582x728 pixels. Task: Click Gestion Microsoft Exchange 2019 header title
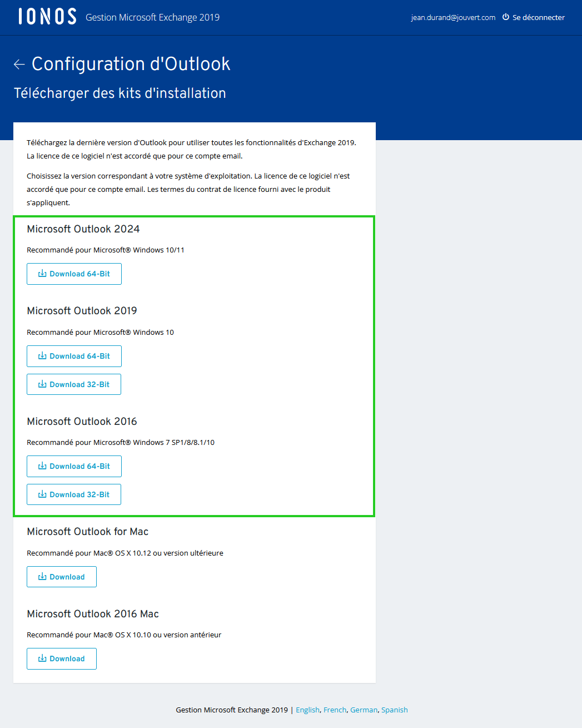[x=152, y=17]
